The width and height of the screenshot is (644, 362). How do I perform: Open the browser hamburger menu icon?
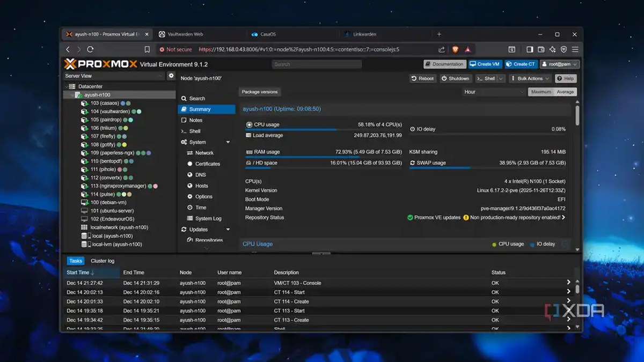[x=575, y=49]
